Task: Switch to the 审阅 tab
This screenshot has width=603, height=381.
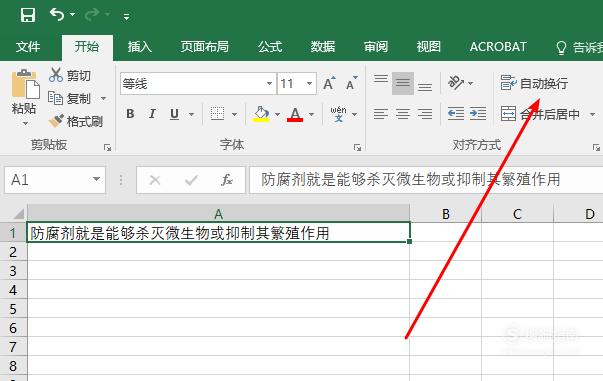Action: tap(376, 47)
